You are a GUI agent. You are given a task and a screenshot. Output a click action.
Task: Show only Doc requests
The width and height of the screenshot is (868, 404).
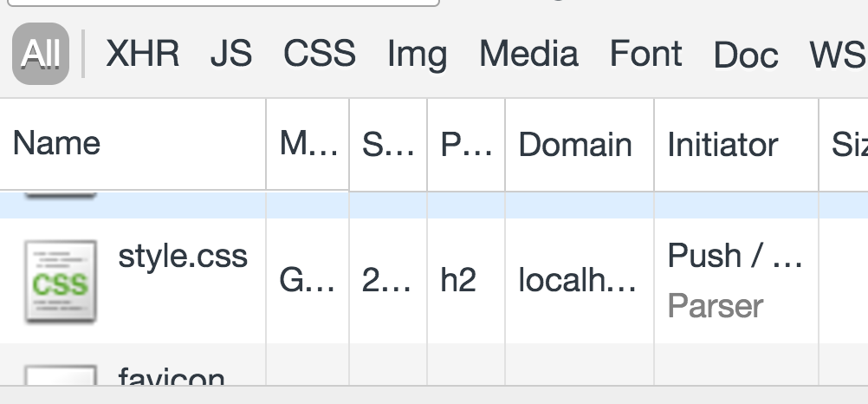[x=746, y=55]
